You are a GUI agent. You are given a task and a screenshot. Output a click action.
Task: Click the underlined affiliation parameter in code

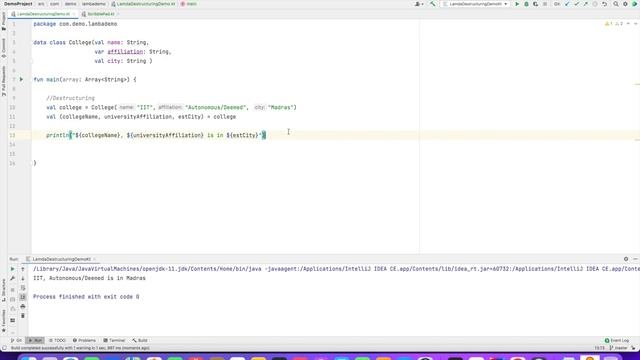[x=125, y=52]
